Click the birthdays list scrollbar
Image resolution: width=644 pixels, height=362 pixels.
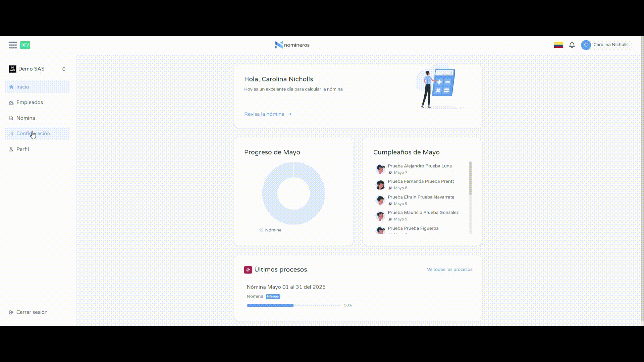(x=471, y=178)
